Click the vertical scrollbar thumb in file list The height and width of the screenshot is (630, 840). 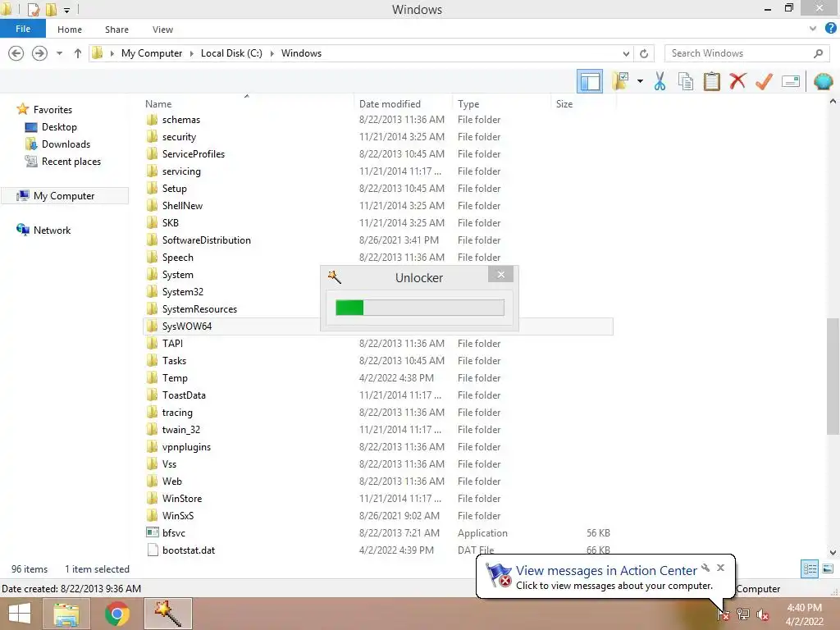(833, 377)
